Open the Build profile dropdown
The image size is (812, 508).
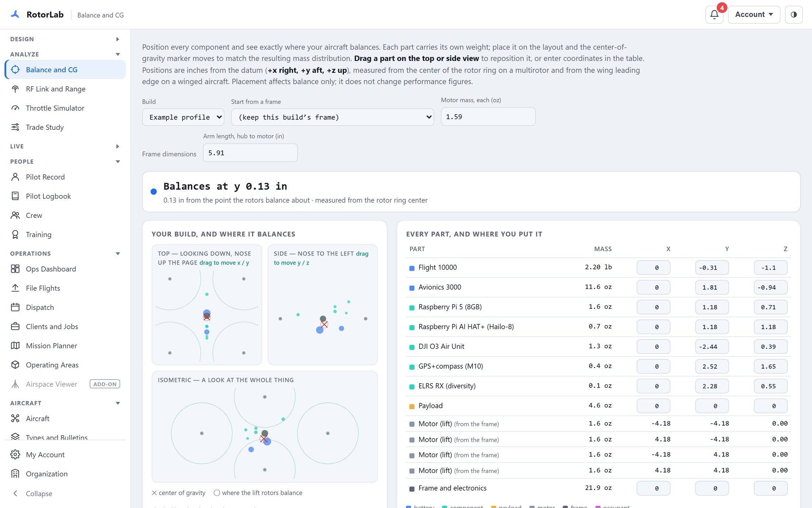pos(183,117)
